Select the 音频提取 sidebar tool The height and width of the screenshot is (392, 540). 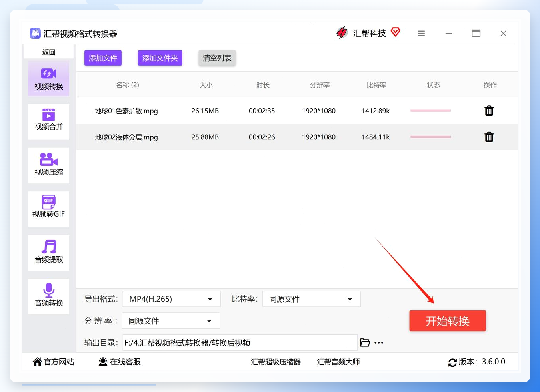click(x=48, y=253)
